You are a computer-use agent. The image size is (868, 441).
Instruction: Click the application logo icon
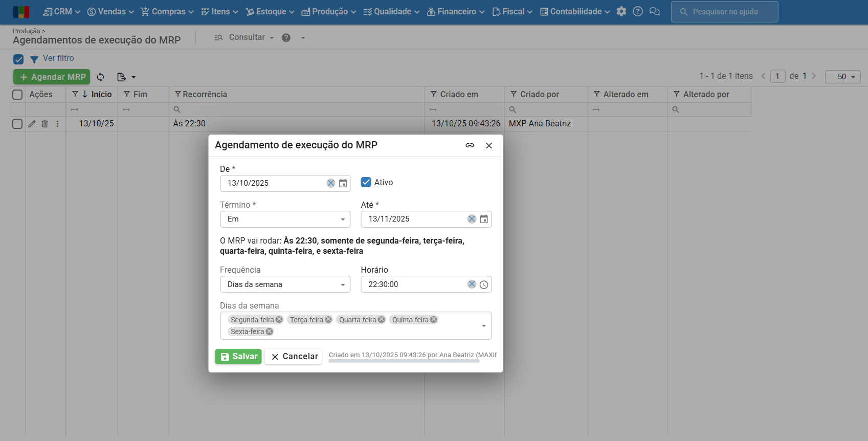tap(21, 12)
